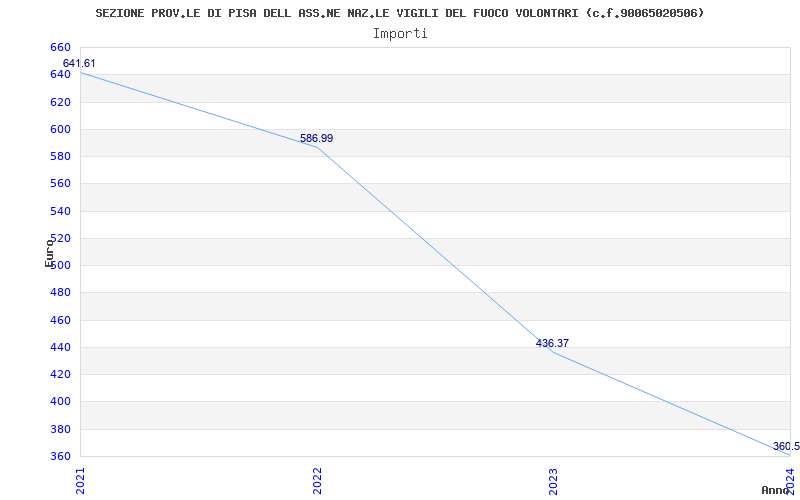Screen dimensions: 800x500
Task: Click the 436.37 data point label
Action: (x=552, y=343)
